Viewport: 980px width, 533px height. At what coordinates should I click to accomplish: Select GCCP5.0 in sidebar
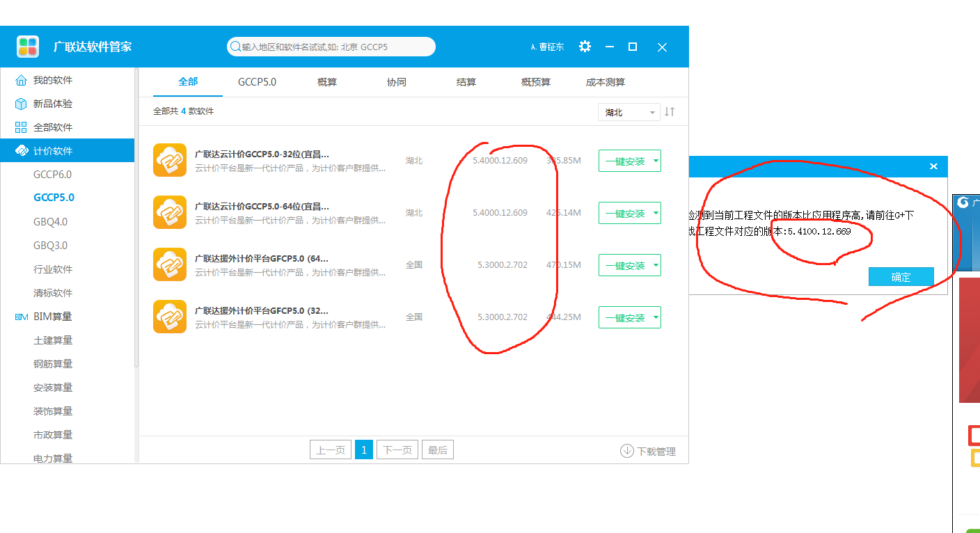[54, 198]
